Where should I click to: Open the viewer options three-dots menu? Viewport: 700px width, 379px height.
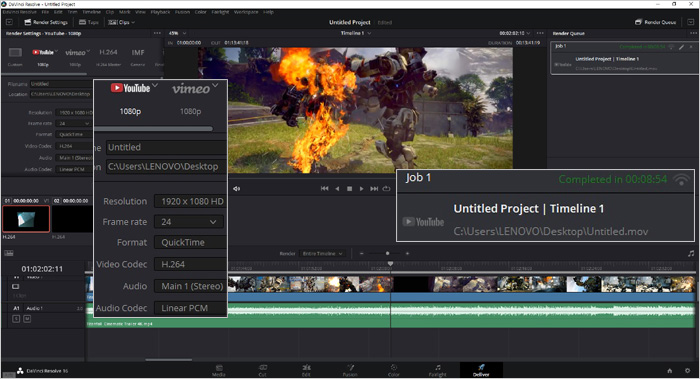(540, 33)
